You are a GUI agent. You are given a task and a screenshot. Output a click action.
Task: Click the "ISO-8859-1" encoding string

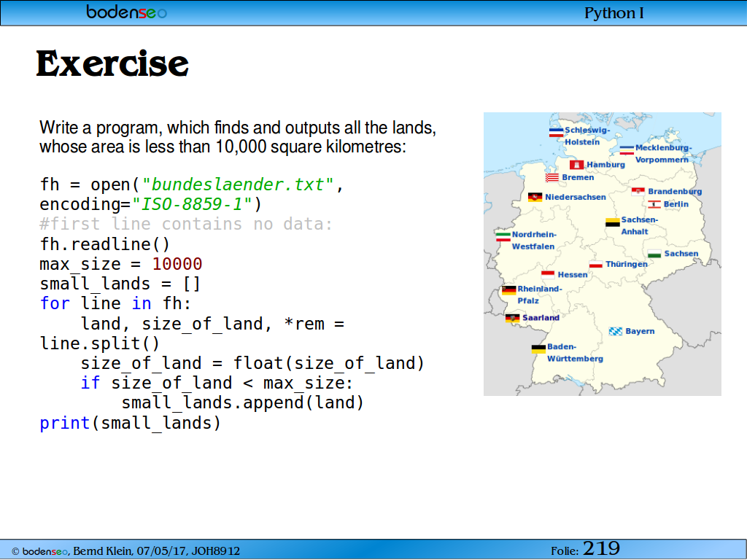[x=192, y=204]
